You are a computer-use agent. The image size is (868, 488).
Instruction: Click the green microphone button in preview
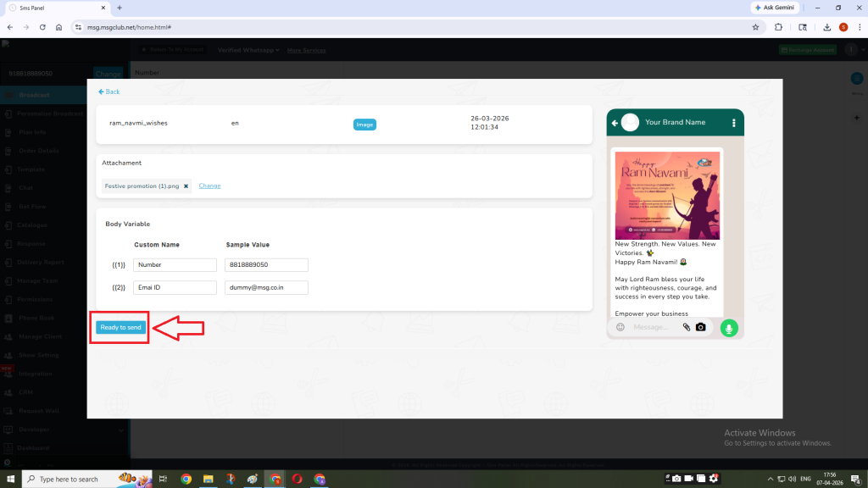coord(729,327)
